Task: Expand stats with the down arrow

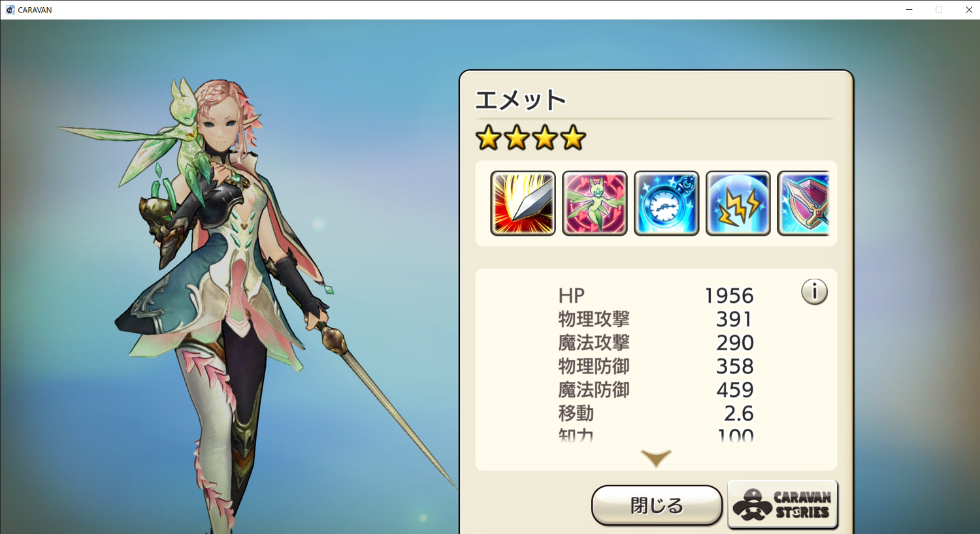Action: pyautogui.click(x=656, y=458)
